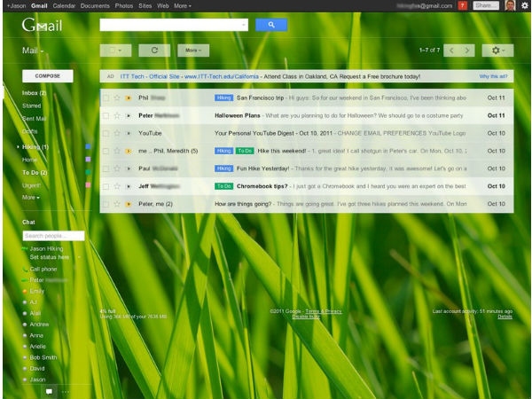Toggle importance marker on Chromebook tips

(129, 186)
